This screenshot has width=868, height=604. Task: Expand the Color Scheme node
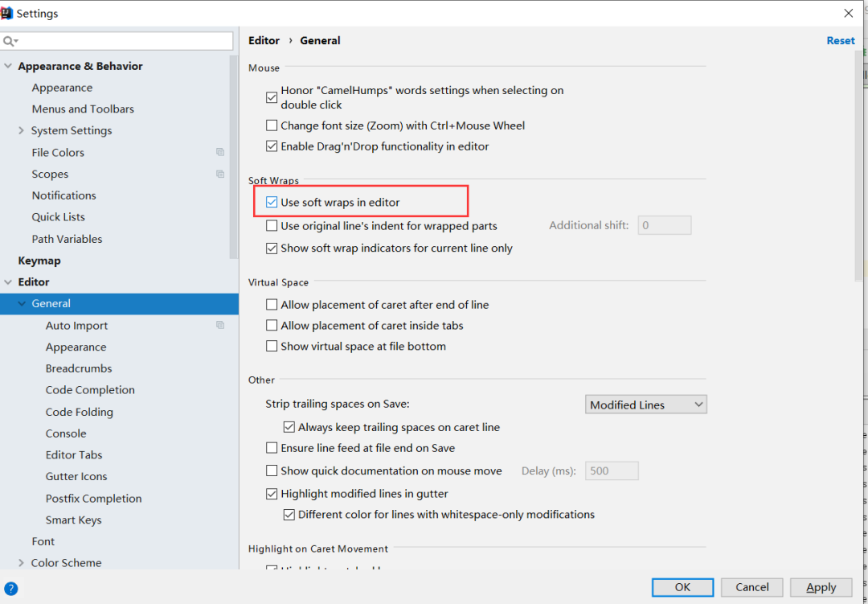21,563
